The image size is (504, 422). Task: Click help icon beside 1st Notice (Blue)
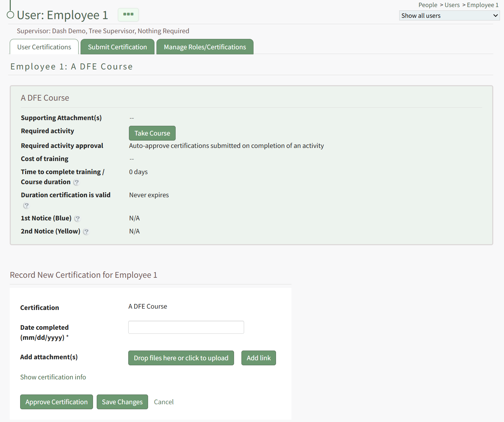77,219
